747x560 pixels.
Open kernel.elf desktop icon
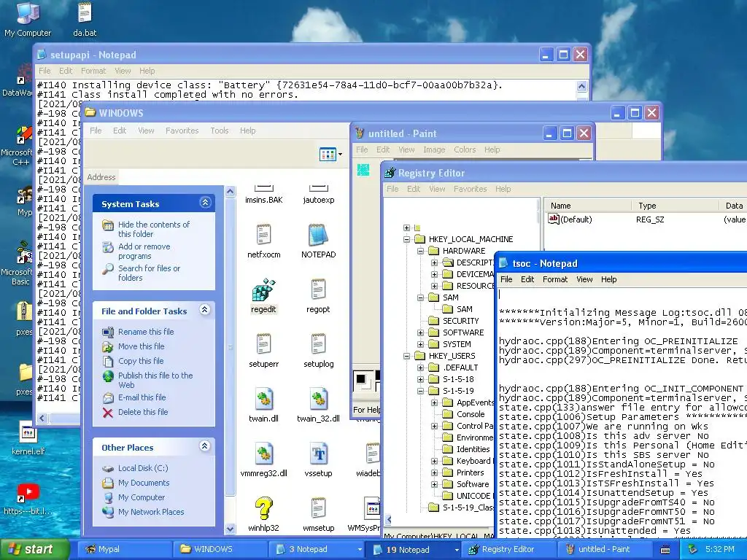click(28, 439)
